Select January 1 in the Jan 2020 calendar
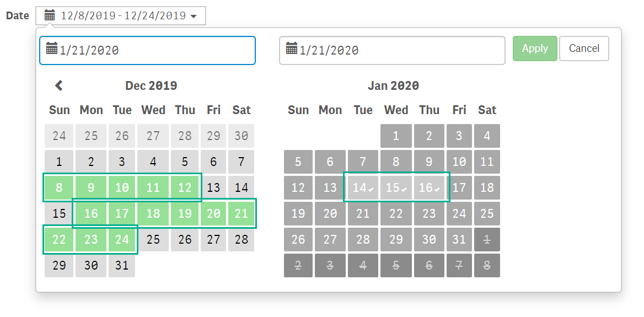644x317 pixels. point(396,136)
